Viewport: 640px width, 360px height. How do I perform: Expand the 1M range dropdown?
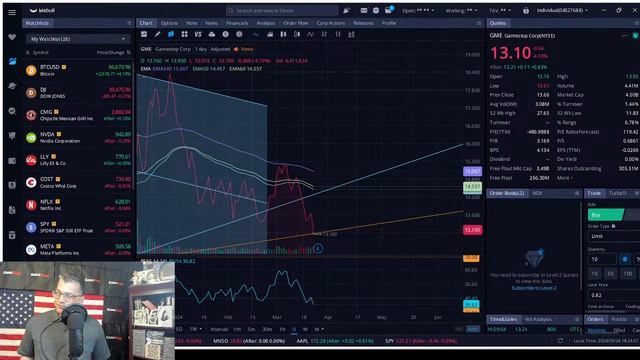click(x=196, y=329)
